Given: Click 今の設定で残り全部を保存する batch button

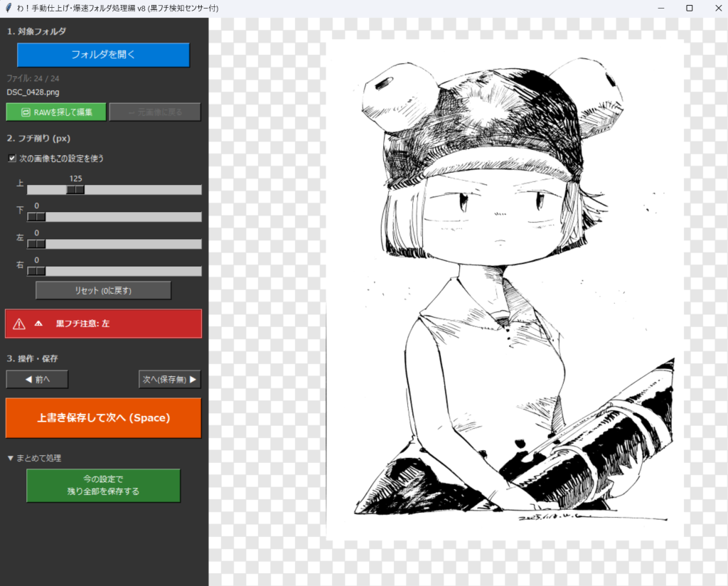Looking at the screenshot, I should click(103, 485).
